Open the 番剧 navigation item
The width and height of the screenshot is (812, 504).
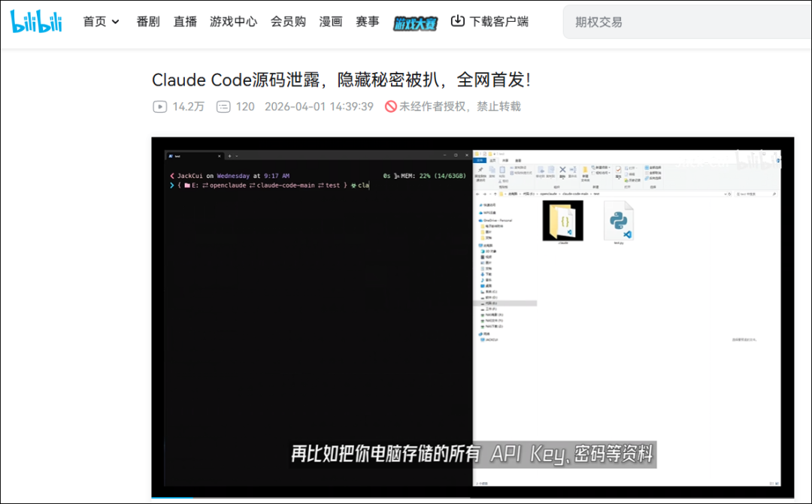(148, 22)
